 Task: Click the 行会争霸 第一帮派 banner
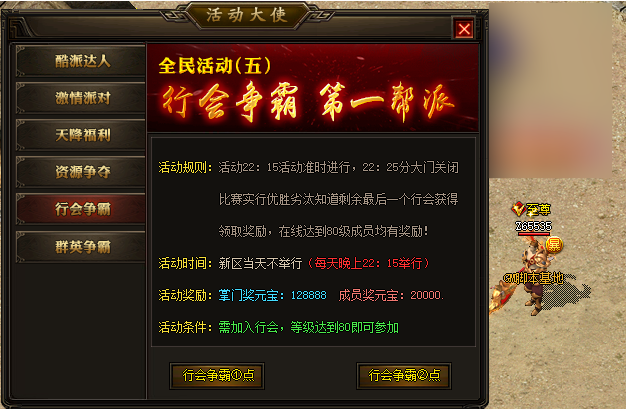coord(308,102)
